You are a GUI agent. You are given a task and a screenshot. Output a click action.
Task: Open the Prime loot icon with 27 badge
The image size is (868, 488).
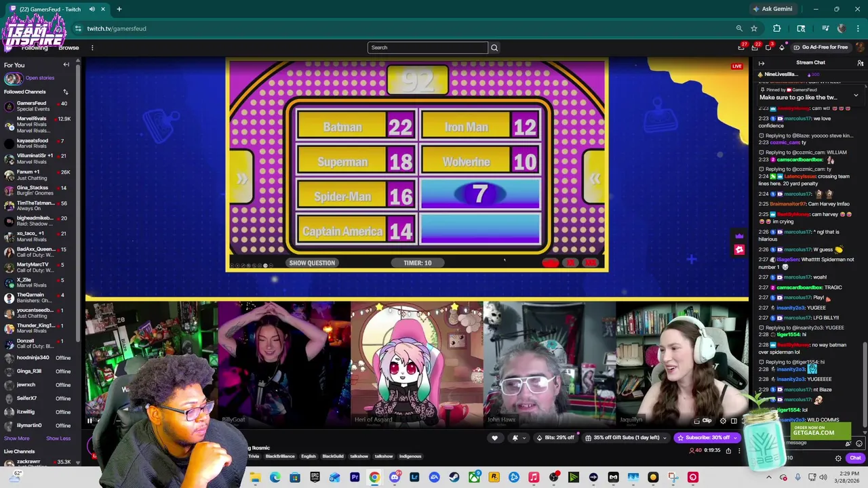coord(741,47)
